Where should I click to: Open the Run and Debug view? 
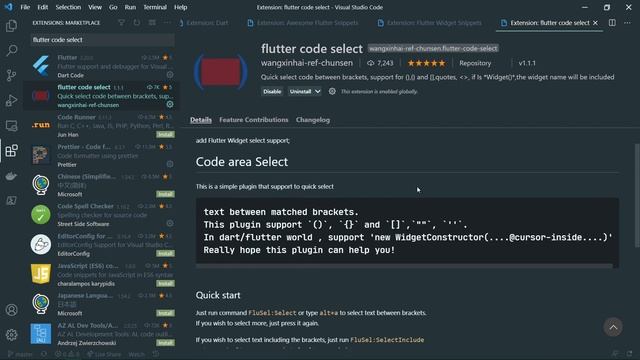tap(11, 100)
